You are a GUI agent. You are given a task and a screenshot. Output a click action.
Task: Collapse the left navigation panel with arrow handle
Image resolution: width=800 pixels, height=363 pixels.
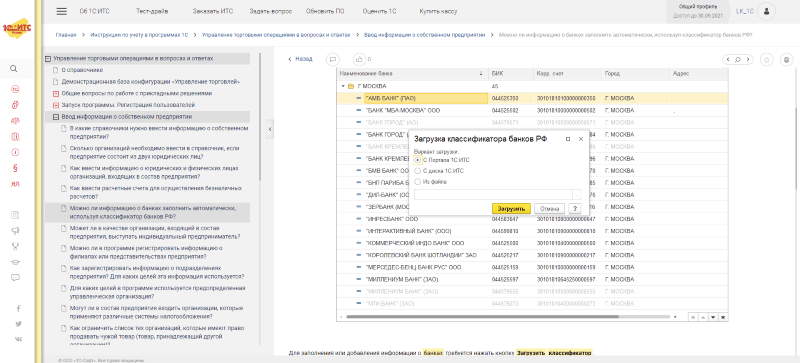(270, 130)
